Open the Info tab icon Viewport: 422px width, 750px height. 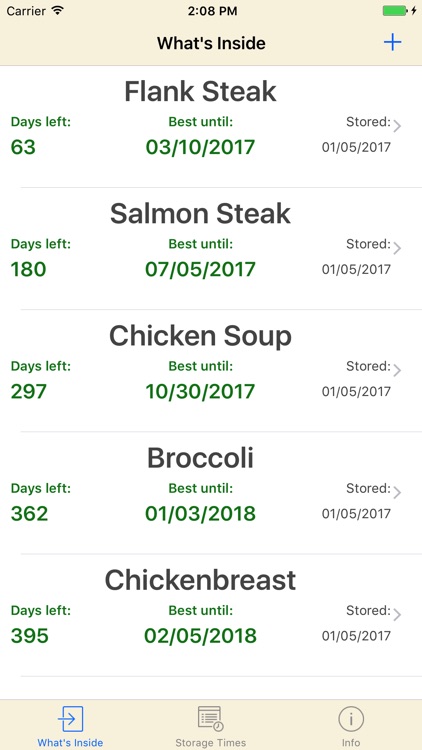click(x=351, y=719)
